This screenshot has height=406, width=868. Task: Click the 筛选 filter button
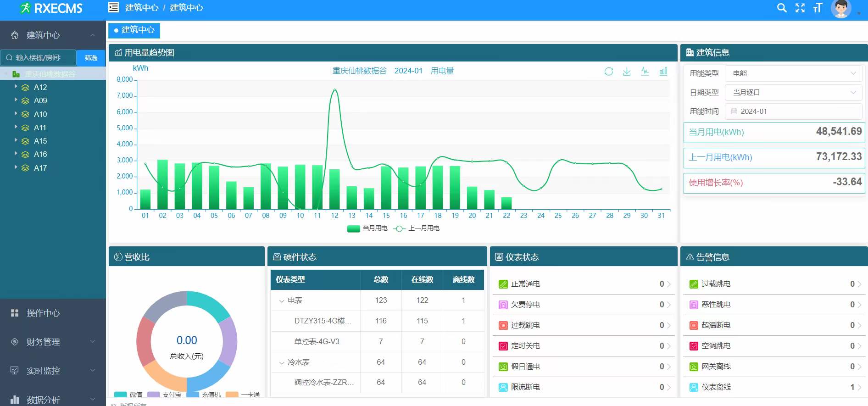click(91, 58)
